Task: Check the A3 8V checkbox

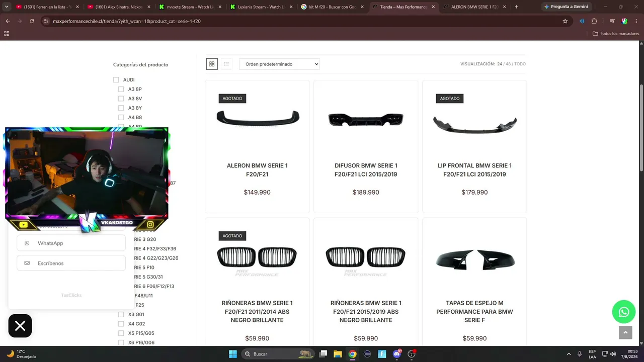Action: pyautogui.click(x=121, y=99)
